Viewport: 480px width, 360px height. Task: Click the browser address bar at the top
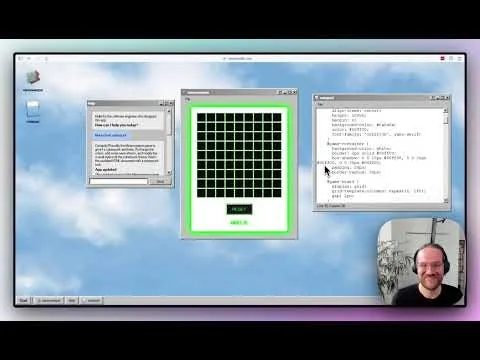(x=237, y=58)
